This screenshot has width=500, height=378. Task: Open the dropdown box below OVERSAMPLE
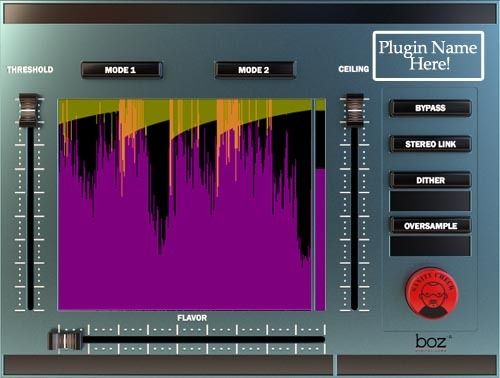click(x=430, y=246)
